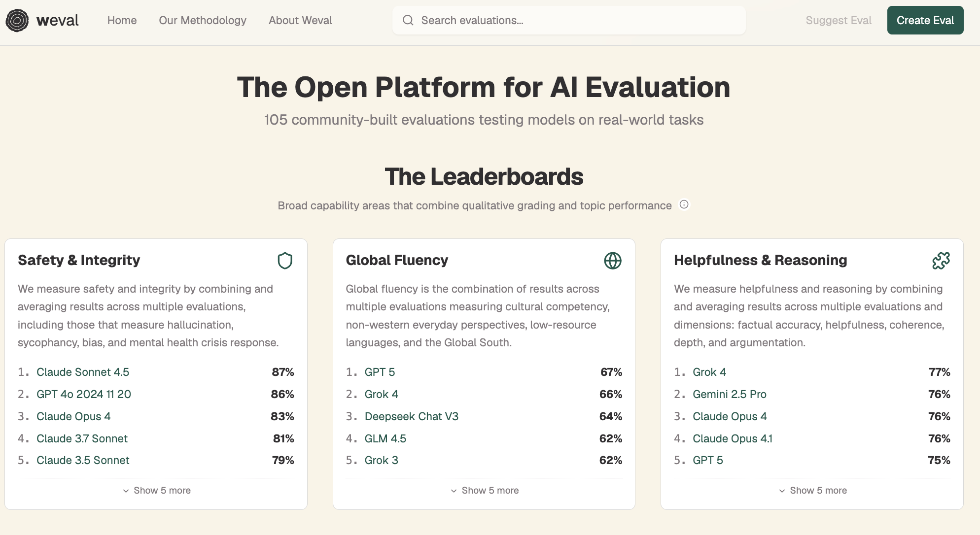Click the Suggest Eval link
This screenshot has height=535, width=980.
click(838, 21)
